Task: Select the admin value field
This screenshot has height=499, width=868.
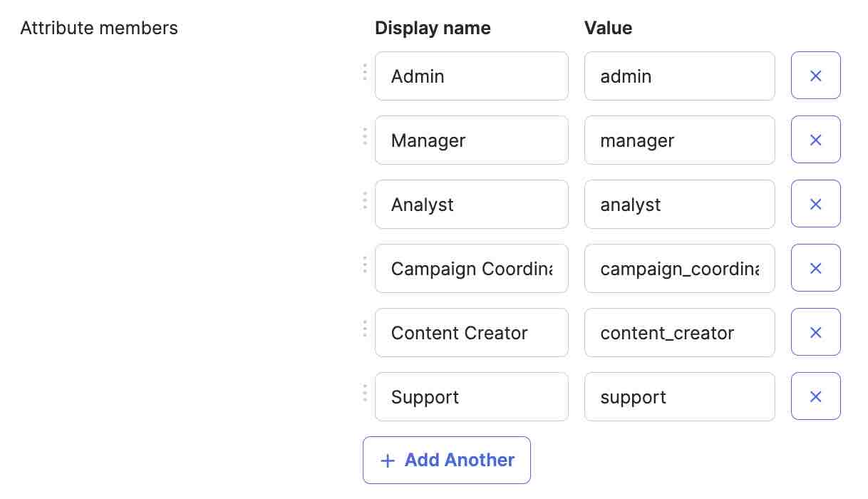Action: 679,76
